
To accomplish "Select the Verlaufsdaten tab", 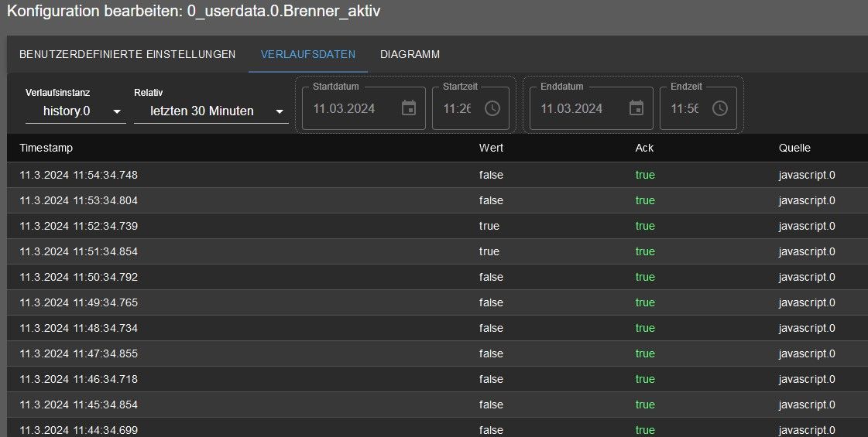I will click(307, 54).
